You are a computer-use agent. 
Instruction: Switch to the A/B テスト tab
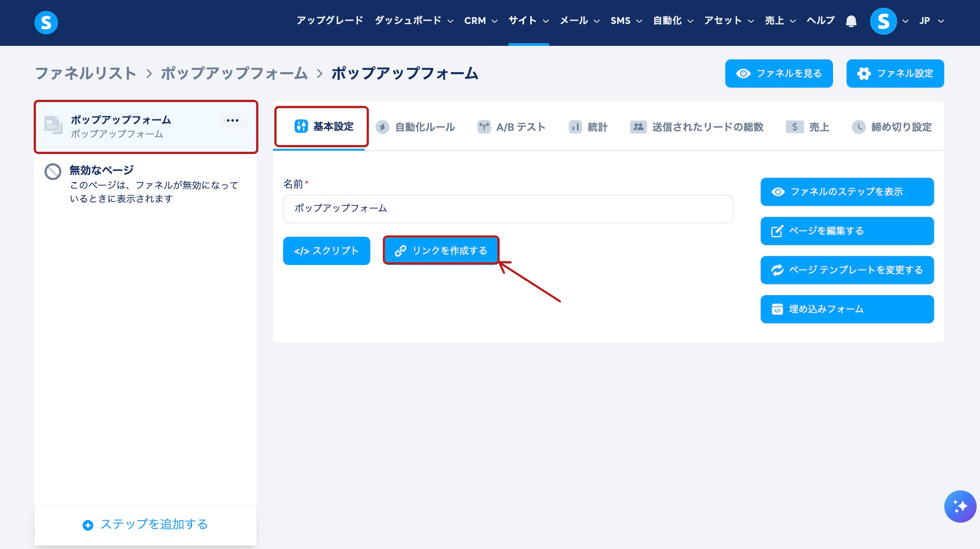(512, 127)
